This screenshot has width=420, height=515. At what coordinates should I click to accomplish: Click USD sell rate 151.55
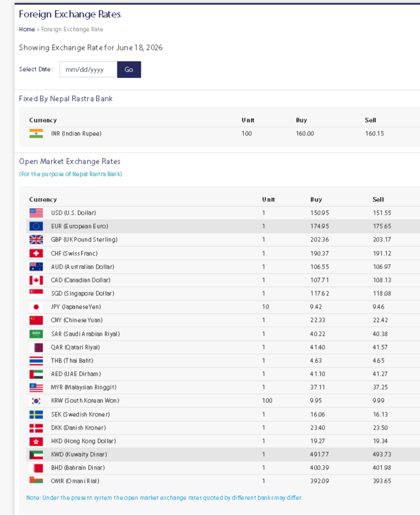[382, 213]
